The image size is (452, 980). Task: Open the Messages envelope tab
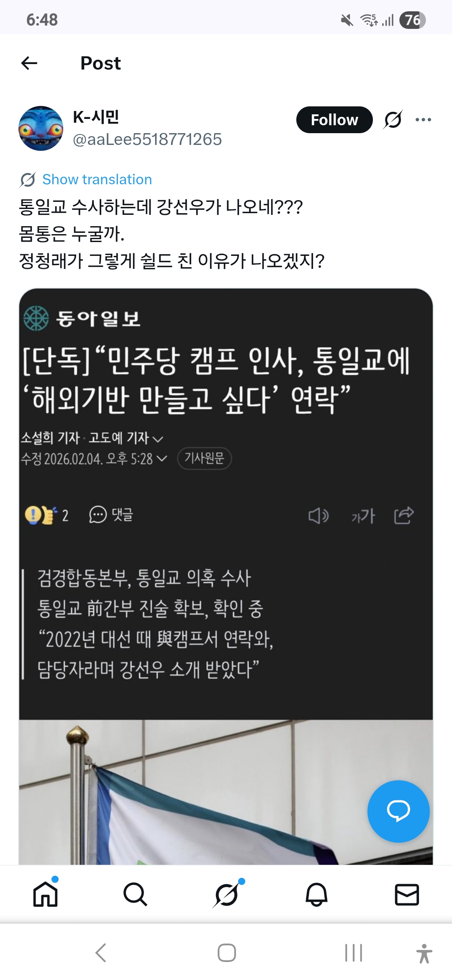pos(407,894)
